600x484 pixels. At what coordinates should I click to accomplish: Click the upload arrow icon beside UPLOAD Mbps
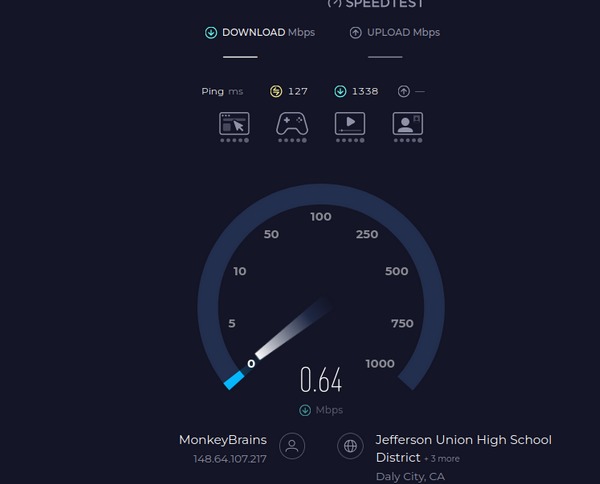click(355, 33)
